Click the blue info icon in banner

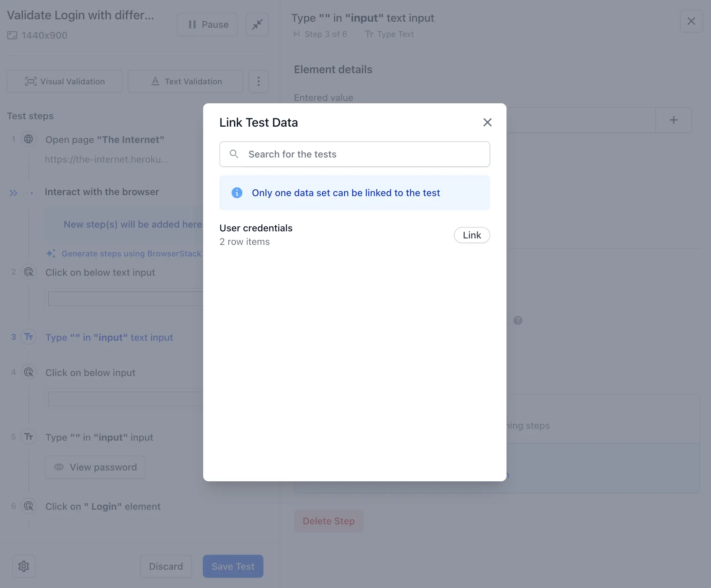pos(237,193)
